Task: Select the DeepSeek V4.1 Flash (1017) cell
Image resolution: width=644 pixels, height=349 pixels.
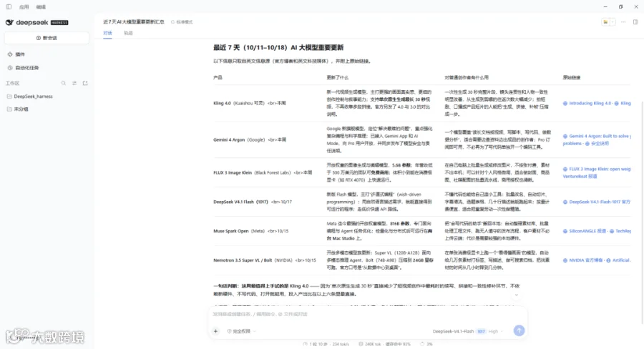Action: click(x=253, y=202)
